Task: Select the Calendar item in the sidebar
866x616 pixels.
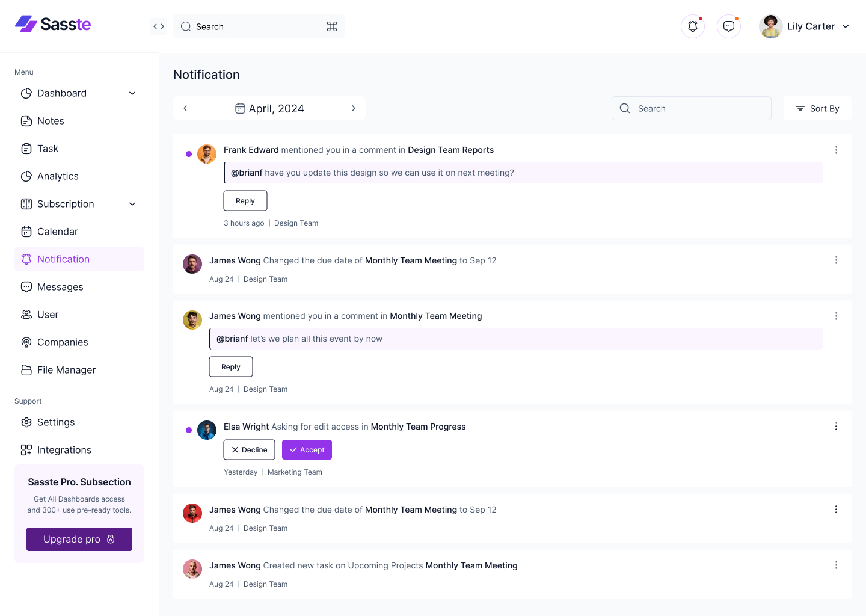Action: (x=57, y=232)
